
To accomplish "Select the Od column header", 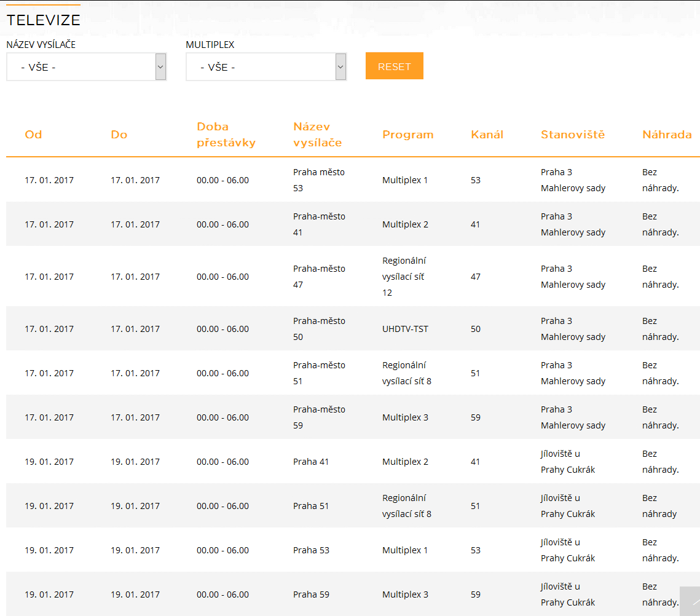I will (33, 135).
